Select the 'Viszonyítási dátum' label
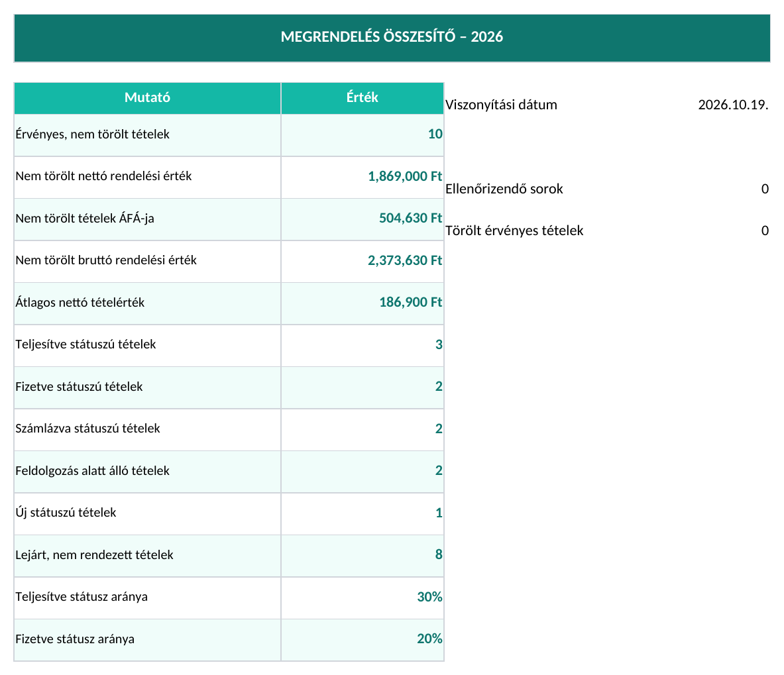The height and width of the screenshot is (675, 784). pyautogui.click(x=501, y=105)
